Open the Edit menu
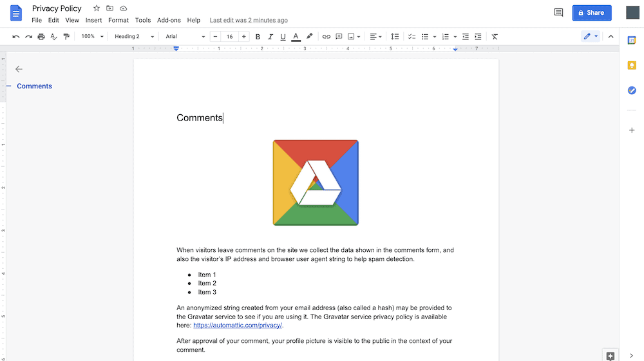The height and width of the screenshot is (361, 644). [53, 20]
